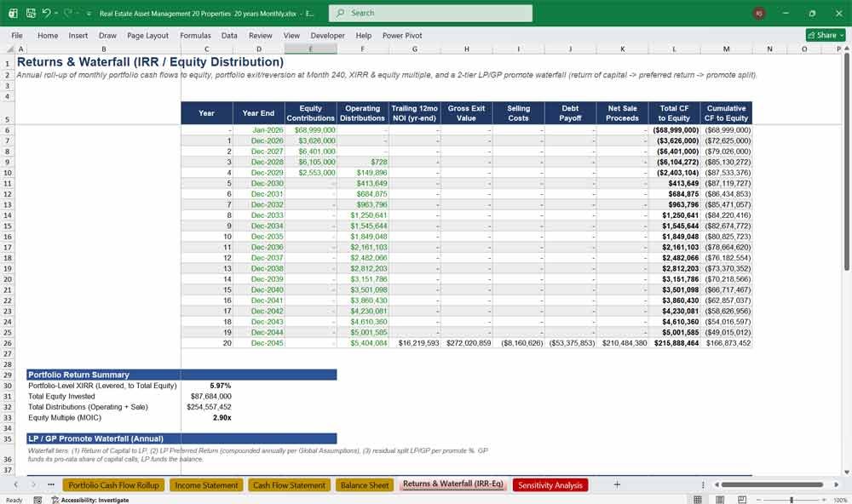Image resolution: width=852 pixels, height=504 pixels.
Task: Select Total Equity Invested $87,684,000 cell
Action: (207, 397)
